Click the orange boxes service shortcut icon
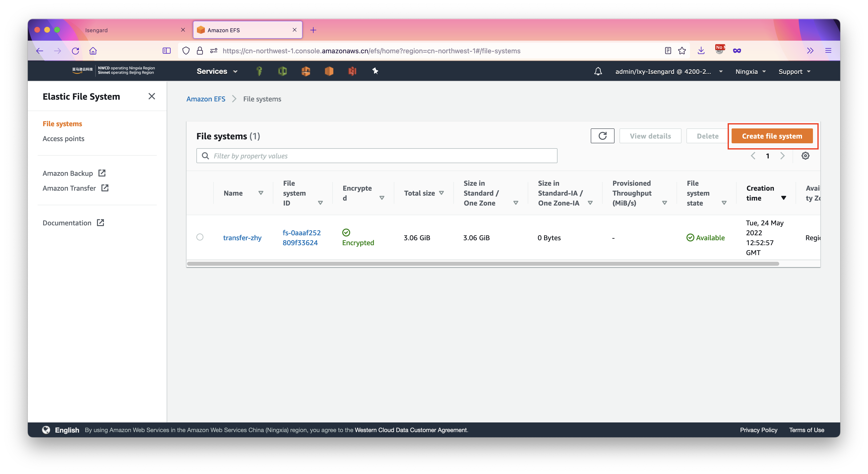 [306, 71]
